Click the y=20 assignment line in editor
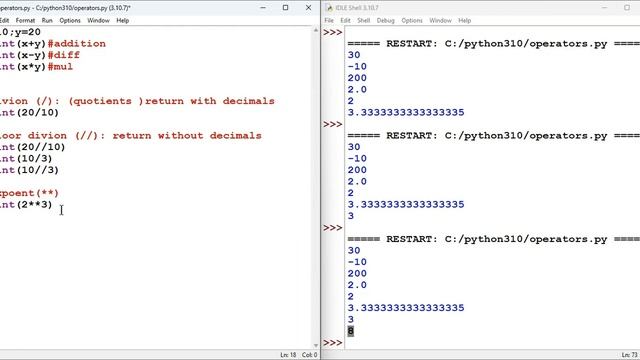 coord(20,32)
